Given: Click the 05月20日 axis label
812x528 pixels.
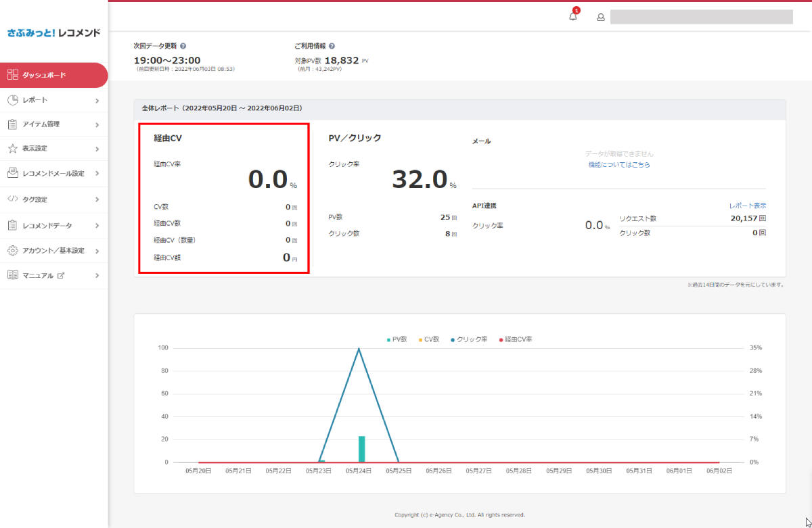Looking at the screenshot, I should [x=199, y=471].
